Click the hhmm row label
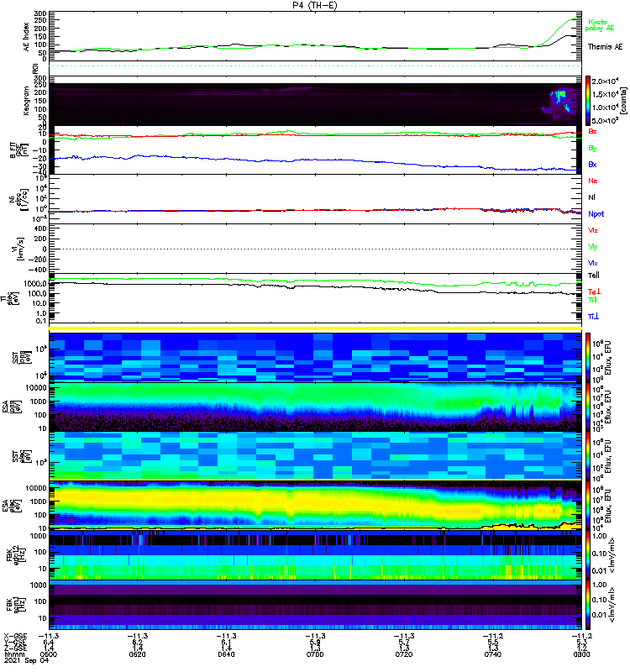Viewport: 630px width, 672px height. [x=13, y=654]
